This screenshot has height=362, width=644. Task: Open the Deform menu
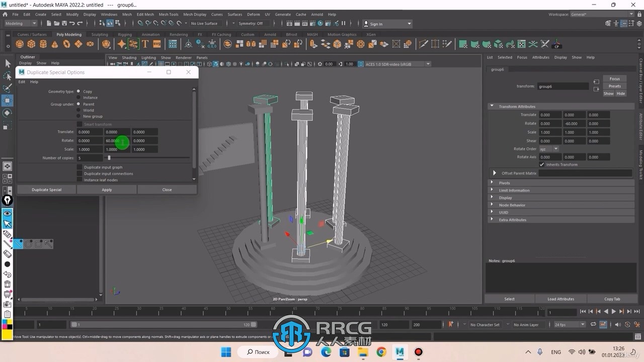tap(254, 15)
